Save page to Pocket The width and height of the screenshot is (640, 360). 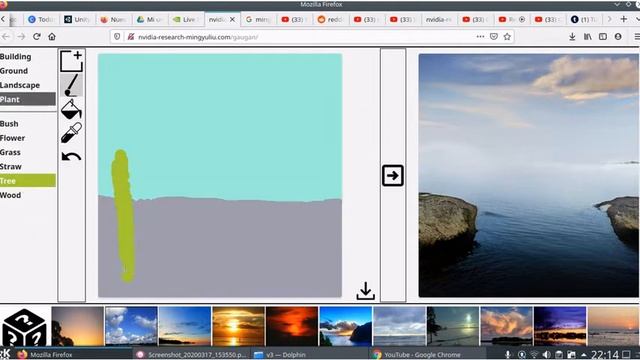pyautogui.click(x=494, y=36)
